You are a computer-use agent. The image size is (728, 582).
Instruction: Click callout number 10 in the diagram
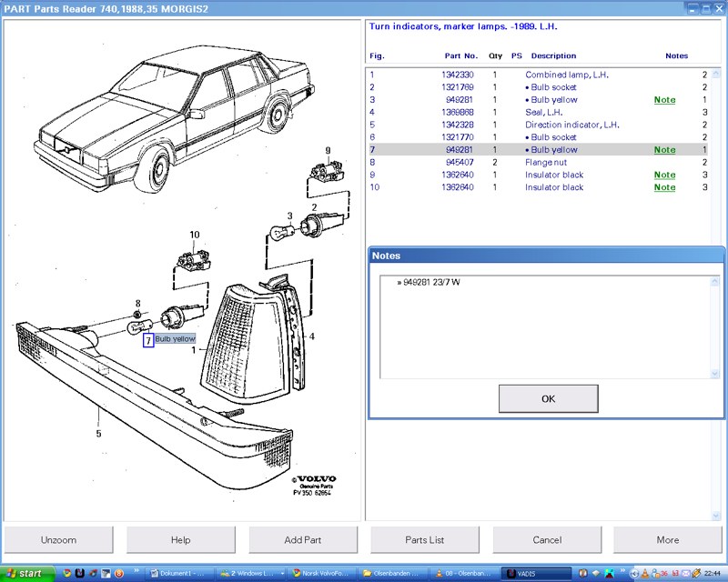click(194, 236)
